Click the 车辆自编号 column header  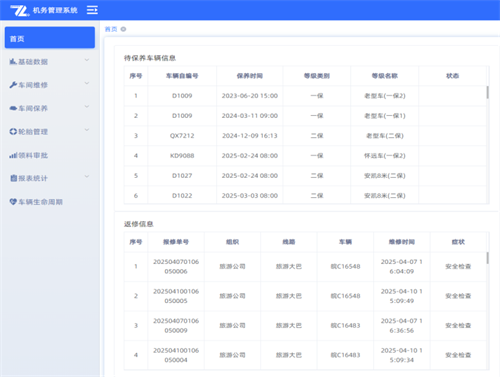(x=182, y=76)
